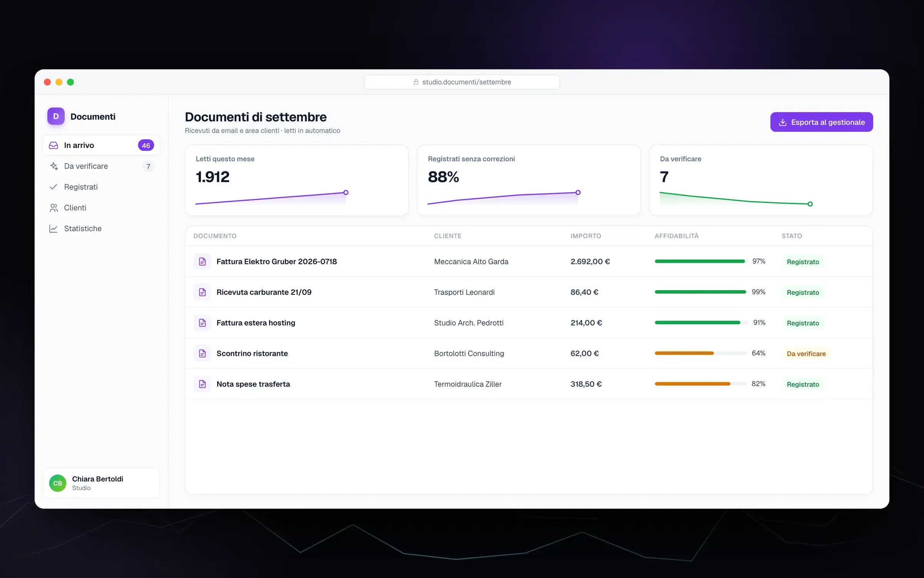Open the Statistiche section
Viewport: 924px width, 578px height.
point(101,229)
